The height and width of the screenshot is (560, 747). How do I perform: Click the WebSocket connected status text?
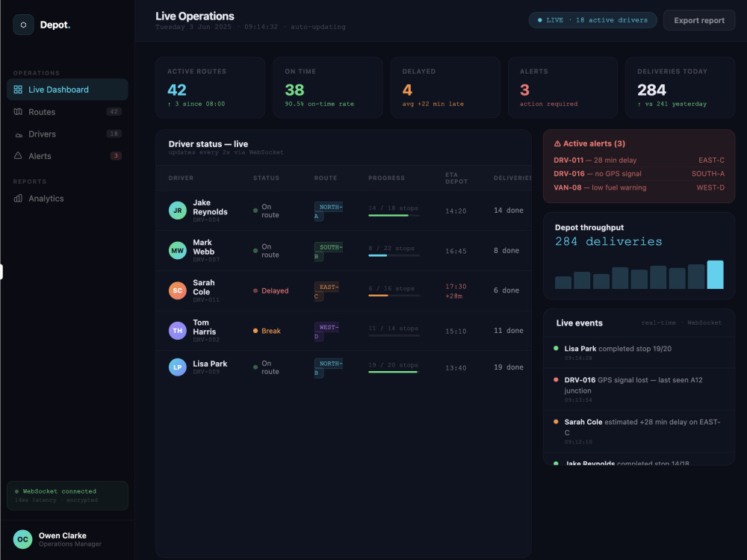click(x=60, y=491)
